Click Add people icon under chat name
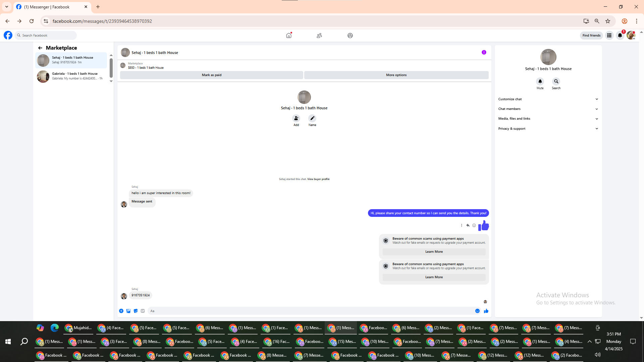644x362 pixels. (x=296, y=118)
